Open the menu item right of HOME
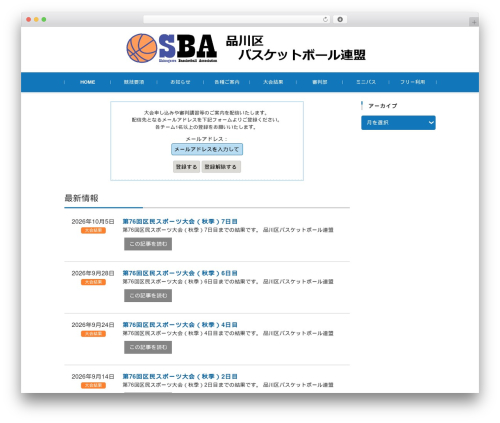Screen dimensions: 500x423 134,82
